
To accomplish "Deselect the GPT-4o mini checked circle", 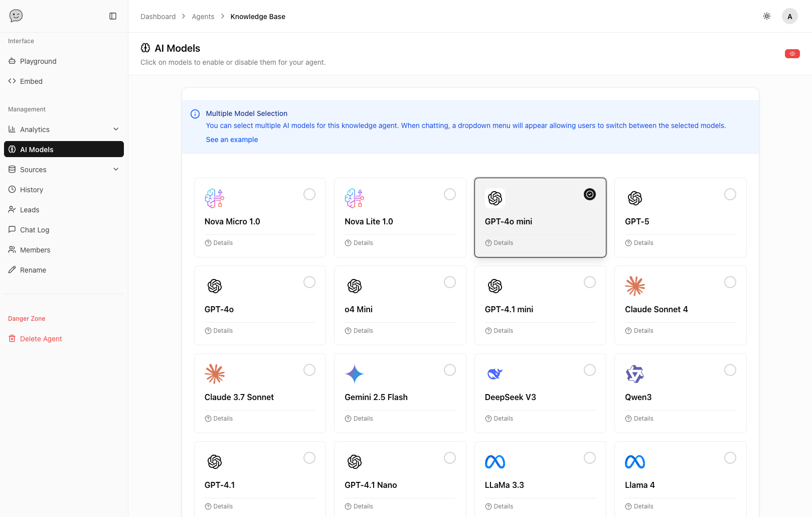I will pyautogui.click(x=590, y=194).
